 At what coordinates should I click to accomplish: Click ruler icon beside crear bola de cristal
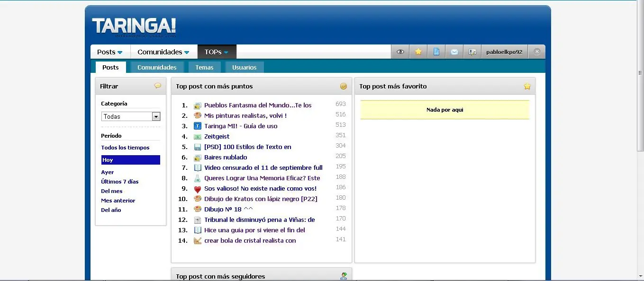[x=198, y=240]
